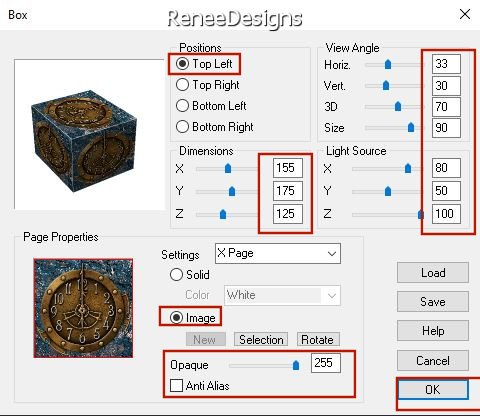
Task: Click the Horiz. view angle value field
Action: point(446,64)
